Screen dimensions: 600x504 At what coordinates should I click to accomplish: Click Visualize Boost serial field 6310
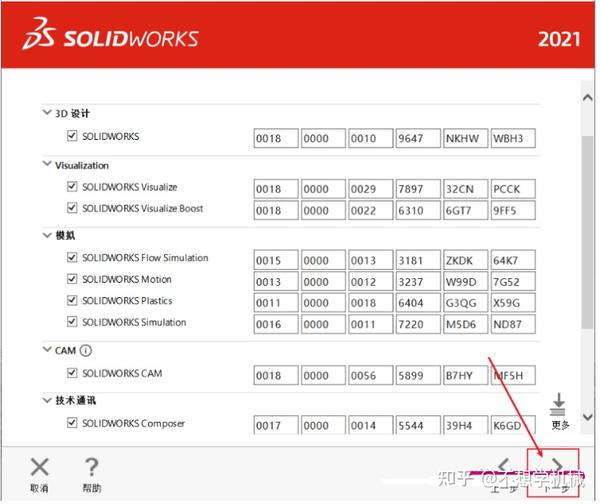(418, 210)
